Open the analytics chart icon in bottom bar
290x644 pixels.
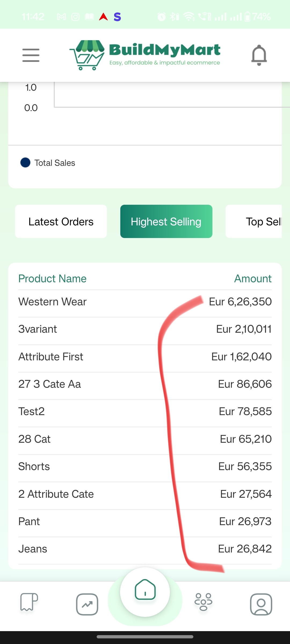[x=87, y=604]
